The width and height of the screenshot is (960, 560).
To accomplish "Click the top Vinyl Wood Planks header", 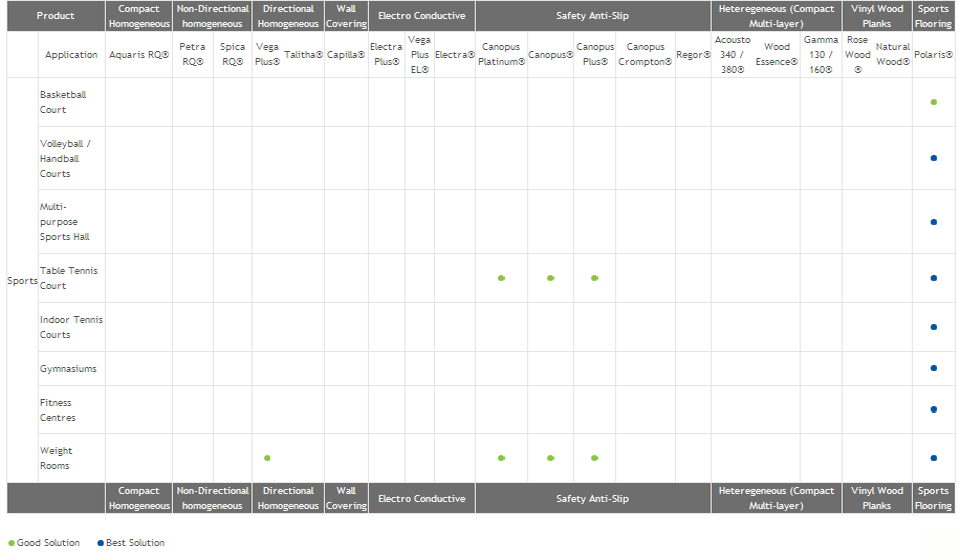I will coord(877,16).
